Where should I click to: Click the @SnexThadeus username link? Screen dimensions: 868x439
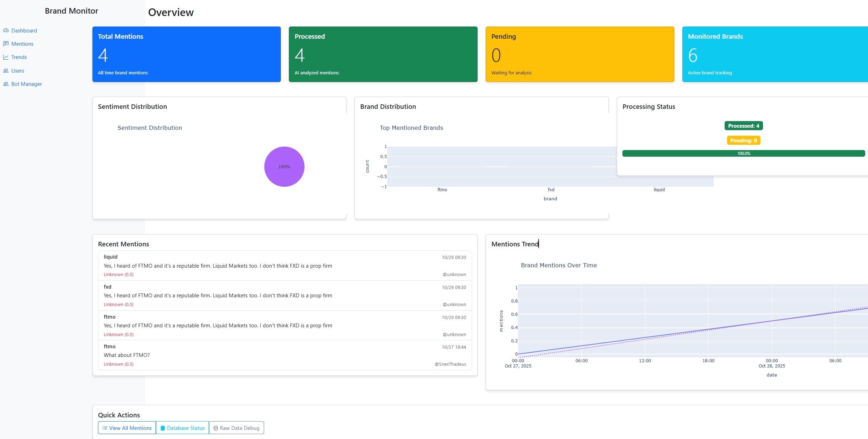[450, 364]
